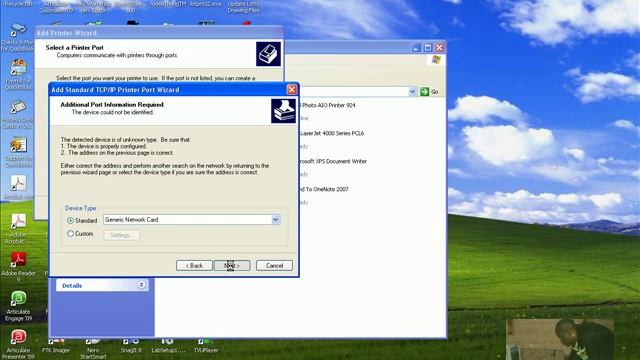Click Recycle Bin desktop label
This screenshot has height=360, width=640.
(x=18, y=4)
